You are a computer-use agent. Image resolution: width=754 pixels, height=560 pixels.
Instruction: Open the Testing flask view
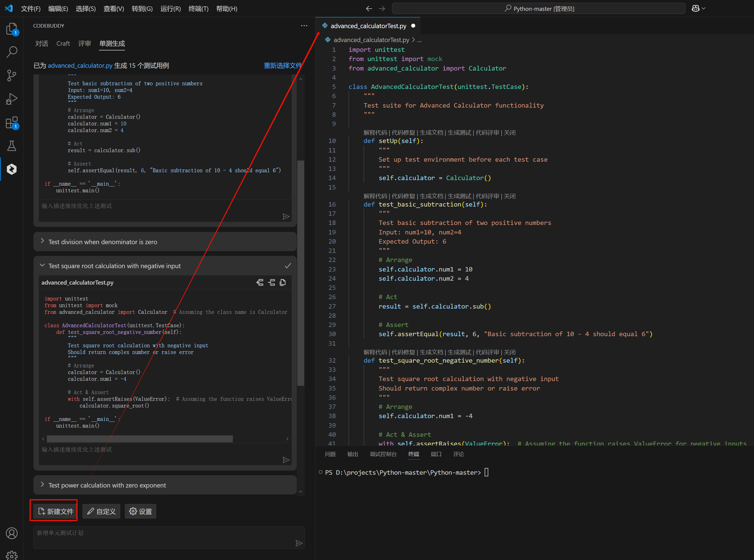click(12, 146)
